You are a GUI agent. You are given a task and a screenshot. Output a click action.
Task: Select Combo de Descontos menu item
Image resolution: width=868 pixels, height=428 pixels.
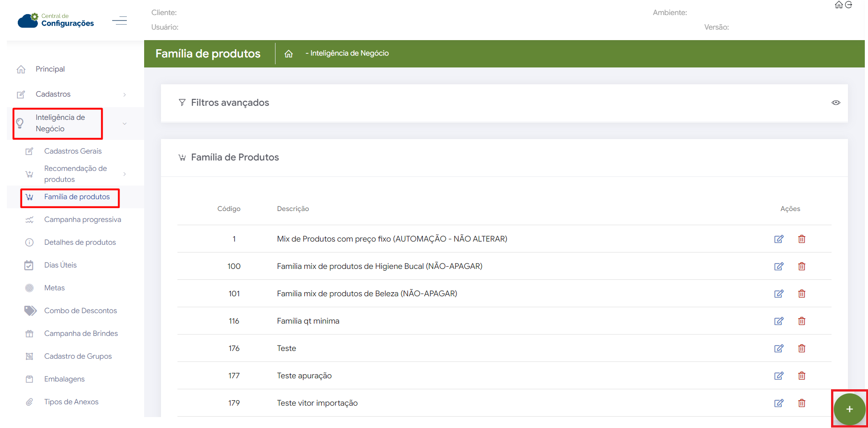[x=80, y=311]
